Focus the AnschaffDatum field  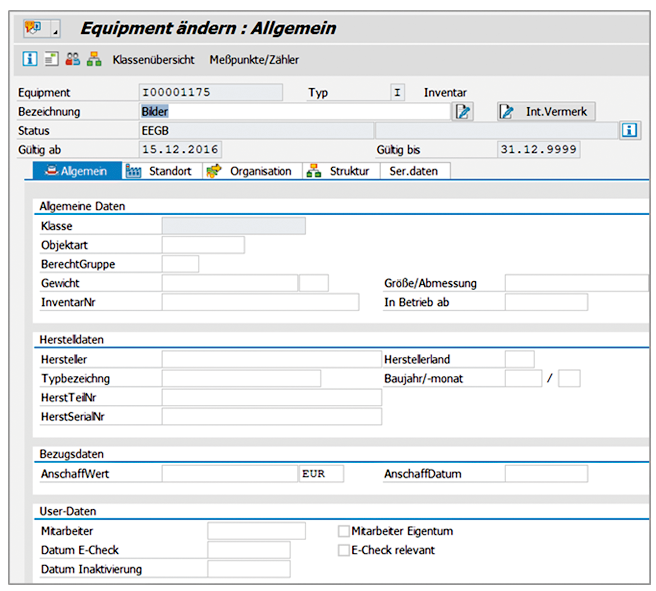coord(545,473)
